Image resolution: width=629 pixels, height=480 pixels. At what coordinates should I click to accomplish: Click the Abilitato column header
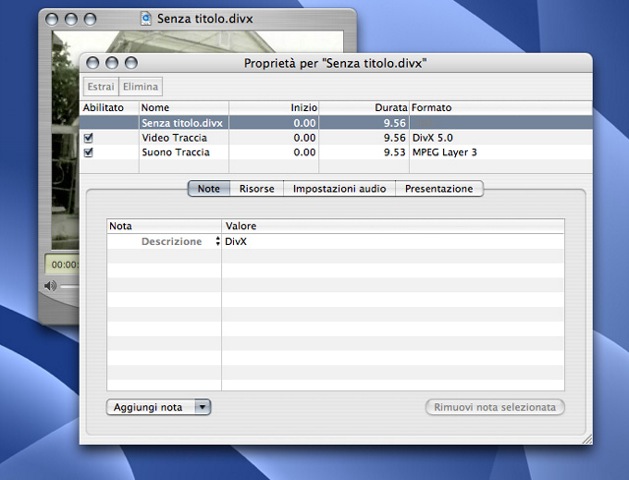[109, 107]
